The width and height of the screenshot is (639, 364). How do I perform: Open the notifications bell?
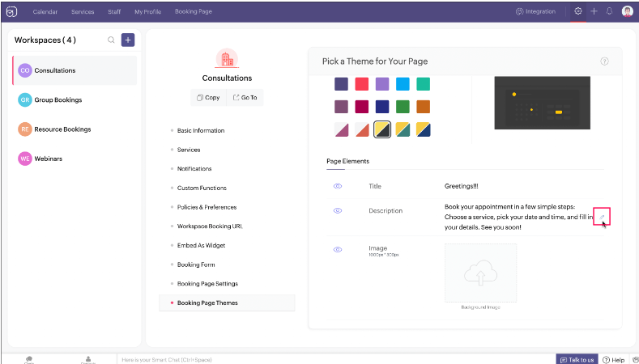click(x=609, y=11)
